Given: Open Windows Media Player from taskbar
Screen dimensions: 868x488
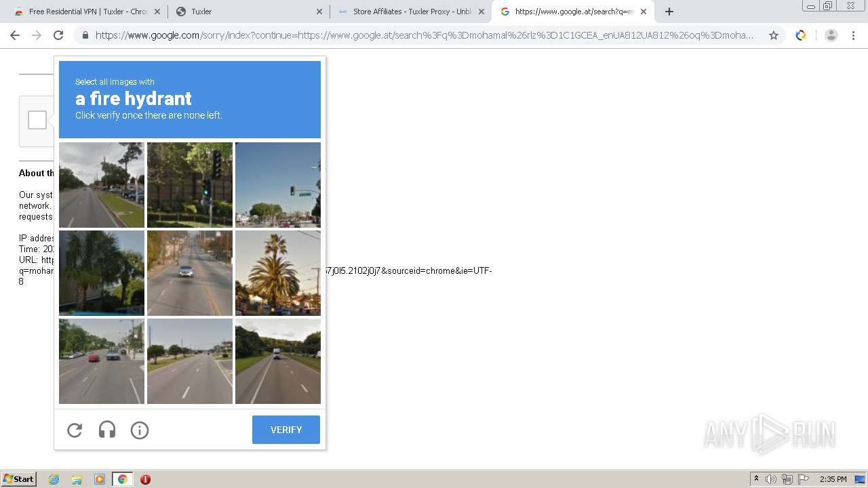Looking at the screenshot, I should click(x=100, y=479).
